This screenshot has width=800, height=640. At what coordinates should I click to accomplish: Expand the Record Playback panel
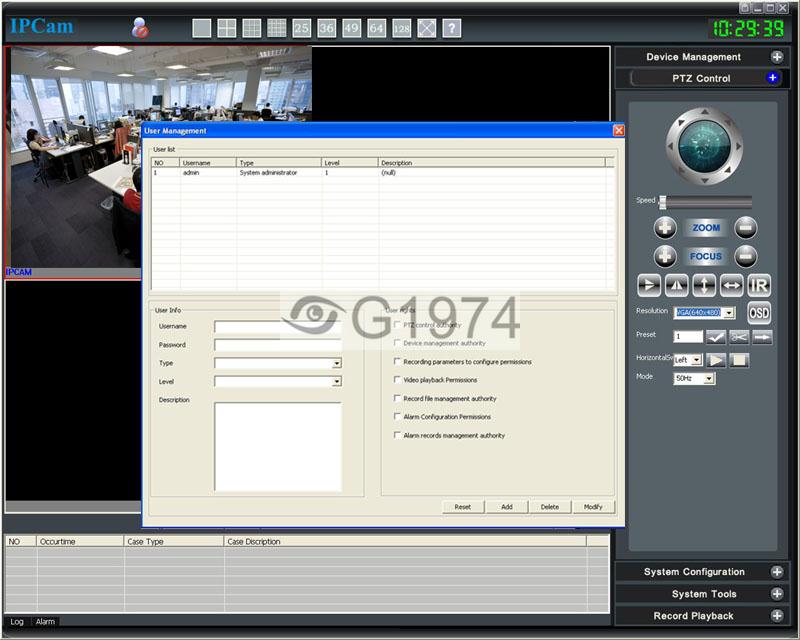[777, 616]
